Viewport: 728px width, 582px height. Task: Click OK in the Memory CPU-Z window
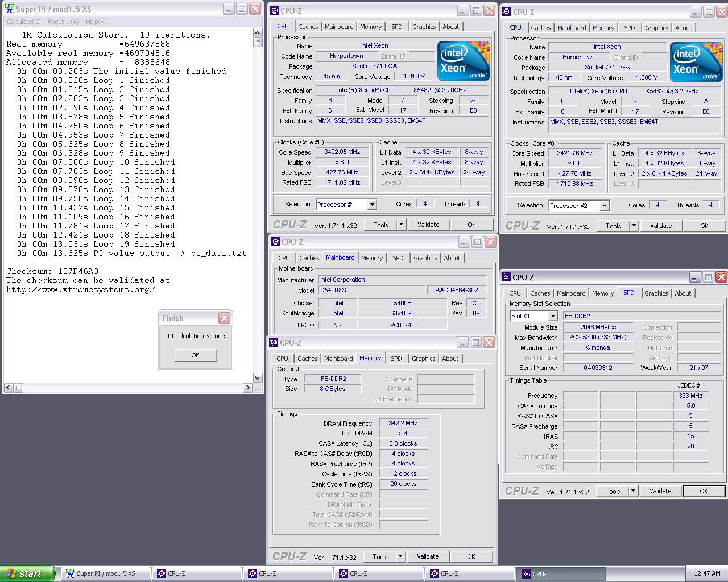471,556
